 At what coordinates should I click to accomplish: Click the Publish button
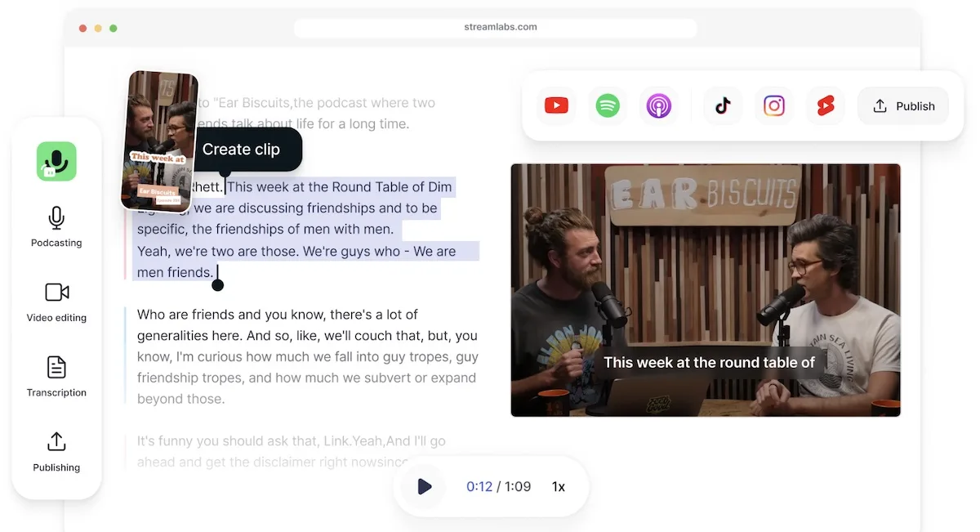click(902, 105)
